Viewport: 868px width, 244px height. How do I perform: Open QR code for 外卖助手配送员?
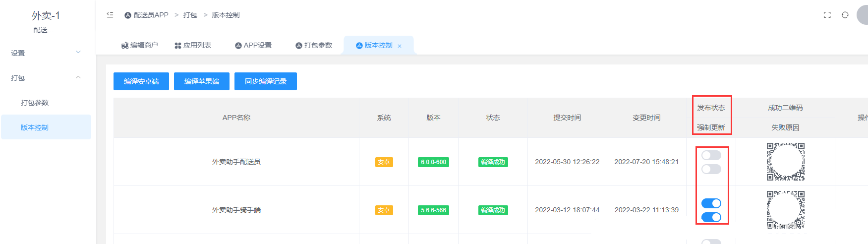coord(785,162)
